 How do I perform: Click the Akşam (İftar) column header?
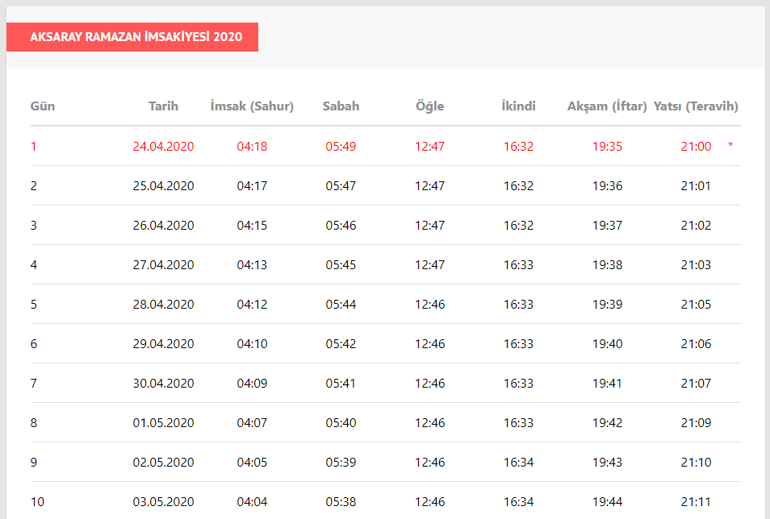pyautogui.click(x=606, y=106)
